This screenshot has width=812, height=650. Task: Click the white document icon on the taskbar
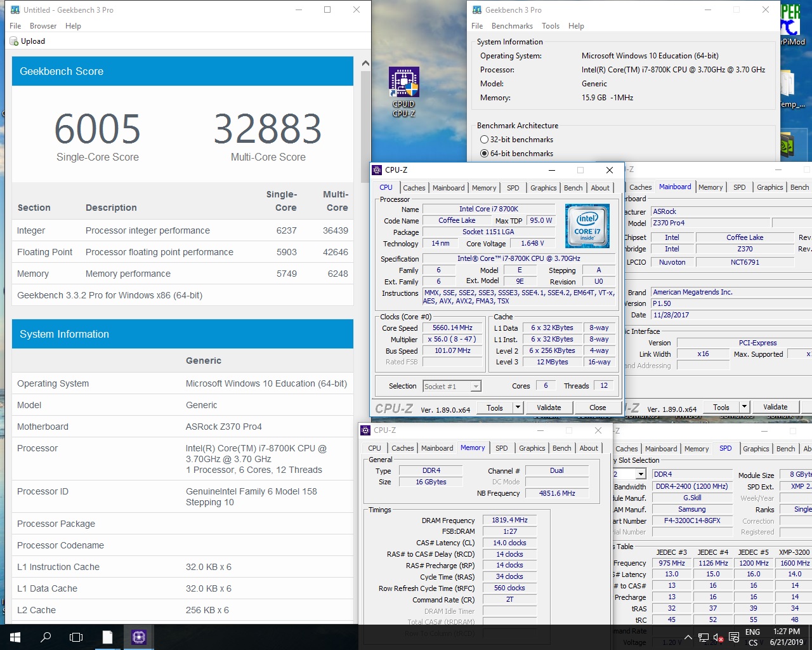click(107, 637)
